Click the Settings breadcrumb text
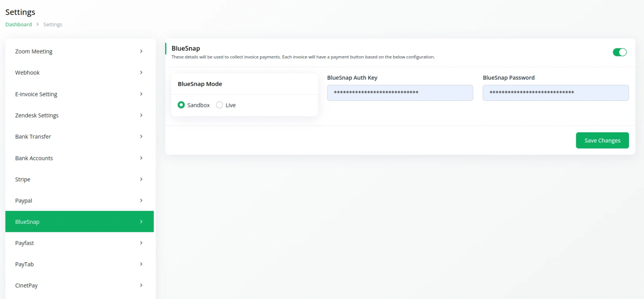Viewport: 644px width, 299px height. click(53, 24)
